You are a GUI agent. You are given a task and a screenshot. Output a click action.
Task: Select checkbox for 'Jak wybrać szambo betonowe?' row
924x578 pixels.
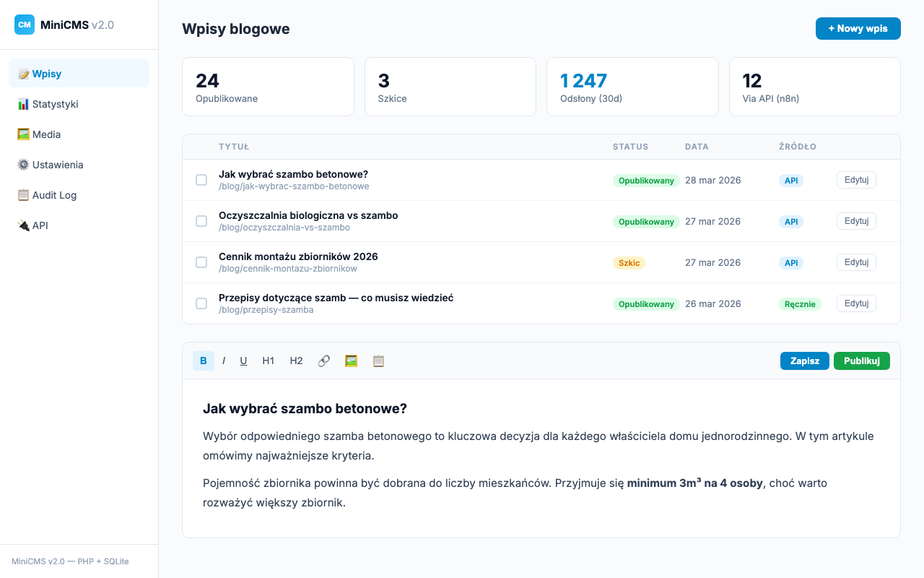(201, 180)
